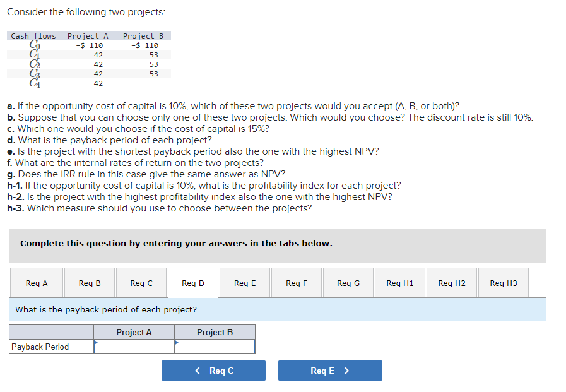This screenshot has width=566, height=392.
Task: Switch to the Req A tab
Action: click(x=36, y=282)
